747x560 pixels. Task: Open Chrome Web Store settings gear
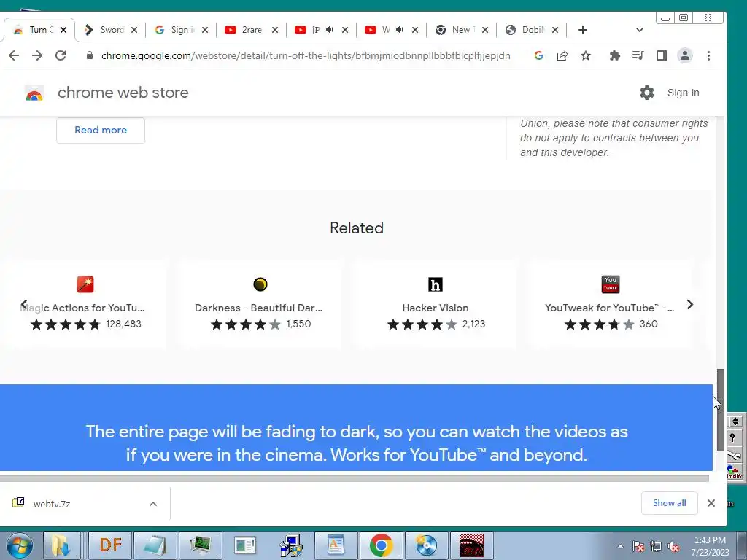[x=646, y=93]
